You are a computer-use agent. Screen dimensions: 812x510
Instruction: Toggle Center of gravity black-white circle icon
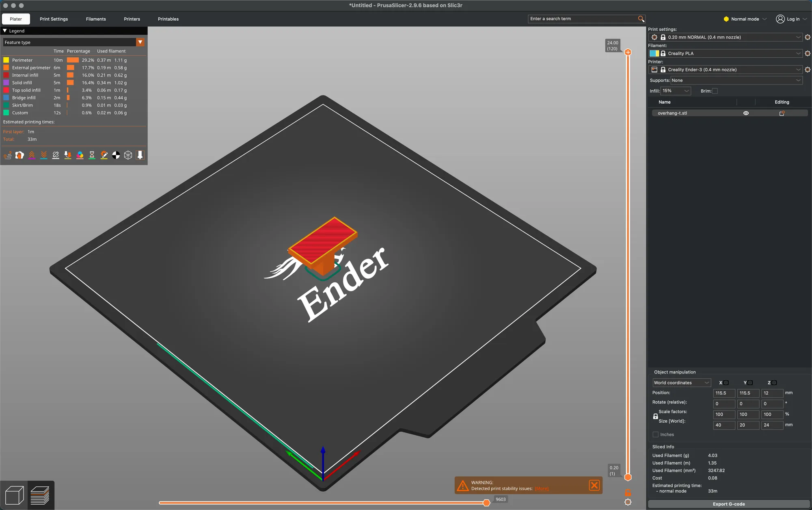pyautogui.click(x=116, y=155)
